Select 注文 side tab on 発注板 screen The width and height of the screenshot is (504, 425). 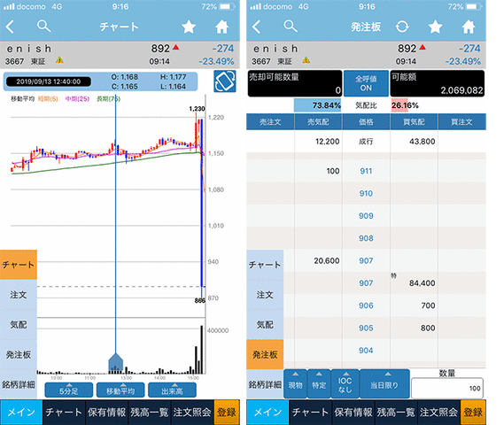(265, 295)
